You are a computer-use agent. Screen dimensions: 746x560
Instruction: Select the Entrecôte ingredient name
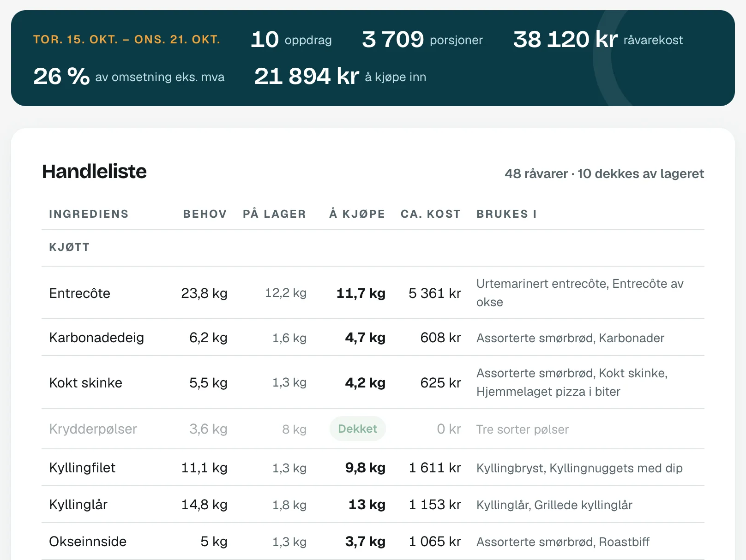point(80,293)
